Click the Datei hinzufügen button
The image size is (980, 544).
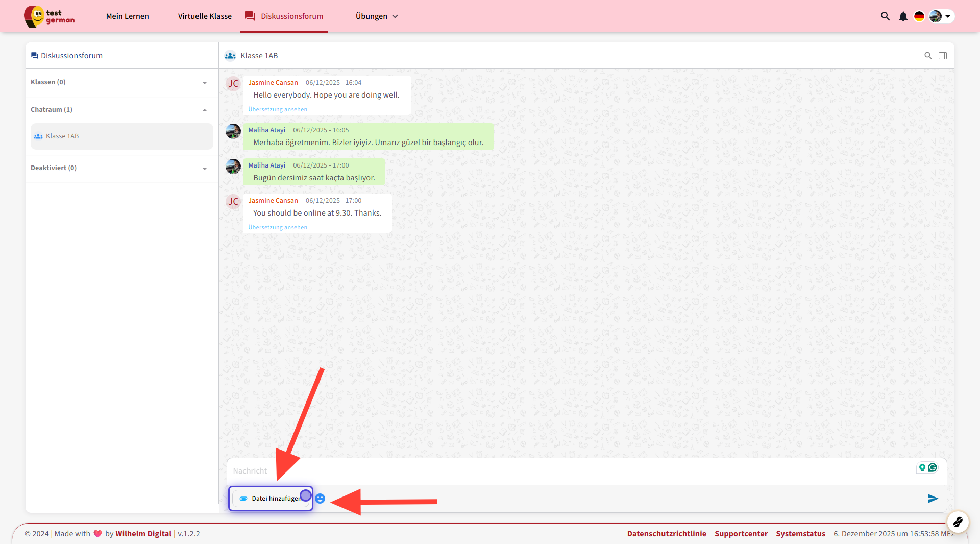tap(271, 499)
